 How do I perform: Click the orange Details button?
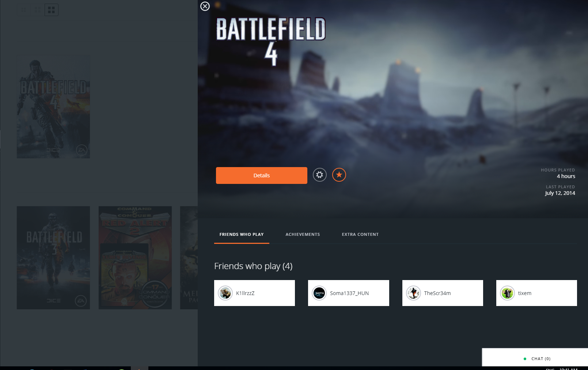pyautogui.click(x=262, y=175)
